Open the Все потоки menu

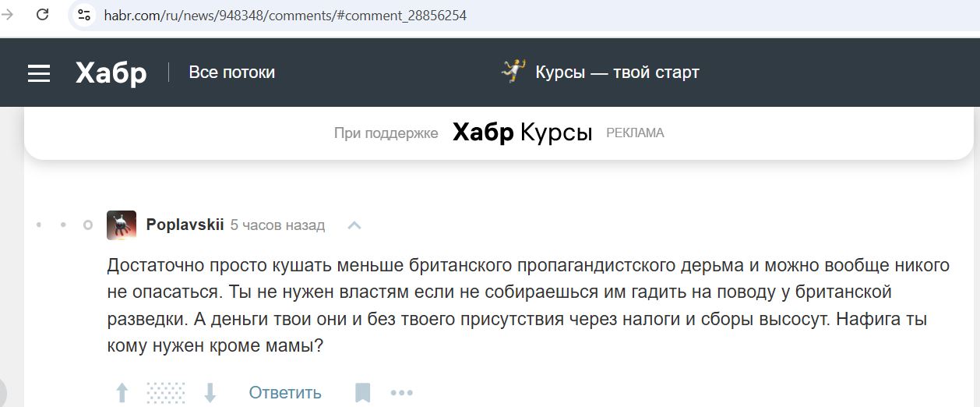click(x=231, y=73)
